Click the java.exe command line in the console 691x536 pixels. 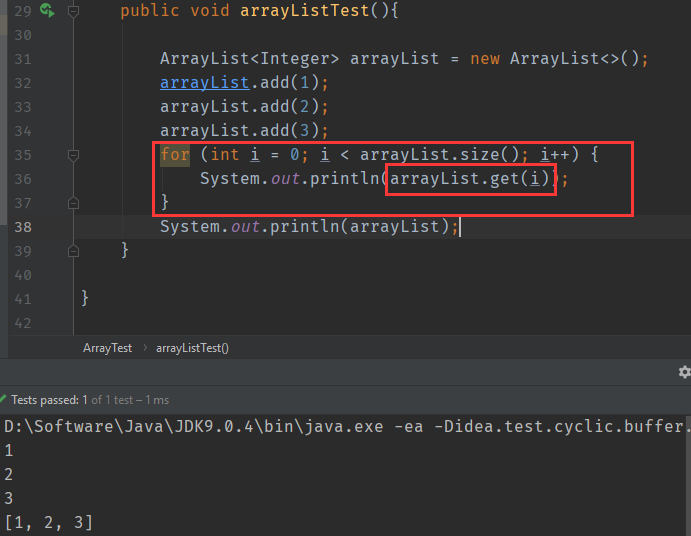point(346,426)
